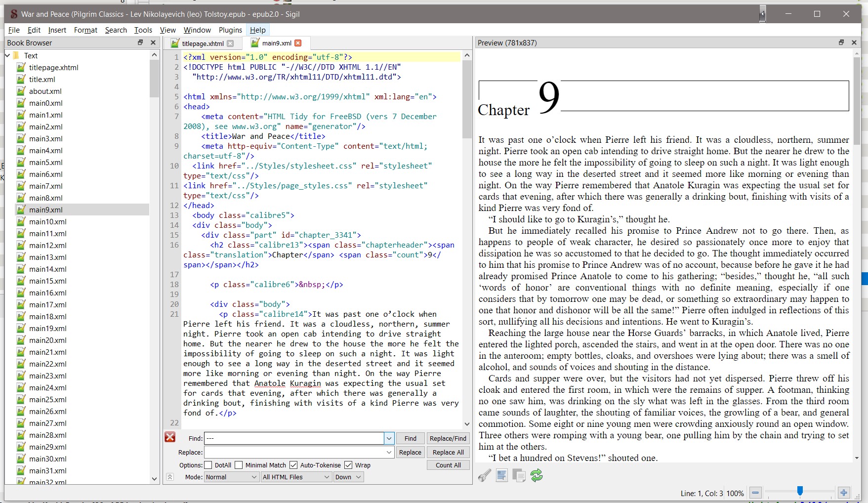
Task: Open the Normal search mode dropdown
Action: click(232, 477)
